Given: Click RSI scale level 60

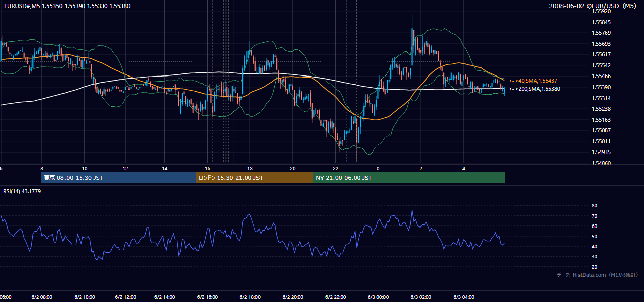Looking at the screenshot, I should (594, 226).
